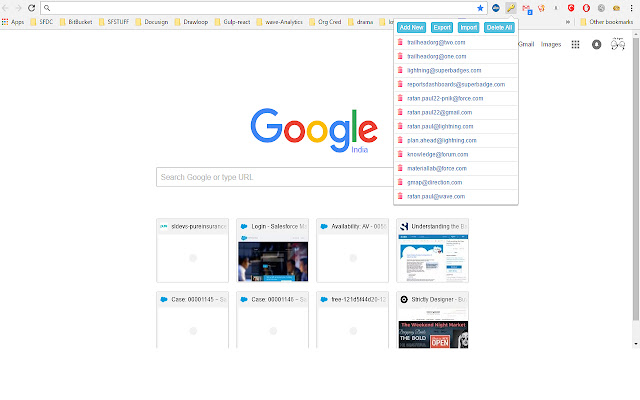Open the Login - Salesforce thumbnail
This screenshot has width=640, height=400.
coord(273,250)
